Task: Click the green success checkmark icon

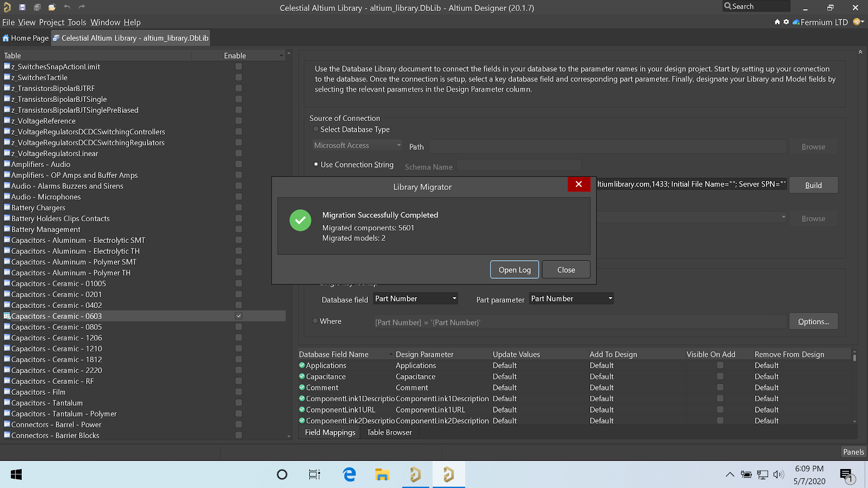Action: [300, 220]
